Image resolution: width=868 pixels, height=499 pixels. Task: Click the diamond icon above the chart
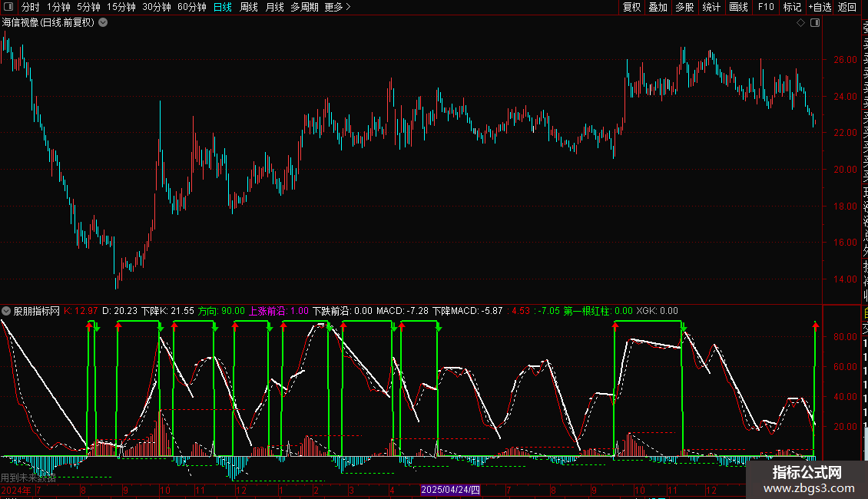(x=800, y=23)
